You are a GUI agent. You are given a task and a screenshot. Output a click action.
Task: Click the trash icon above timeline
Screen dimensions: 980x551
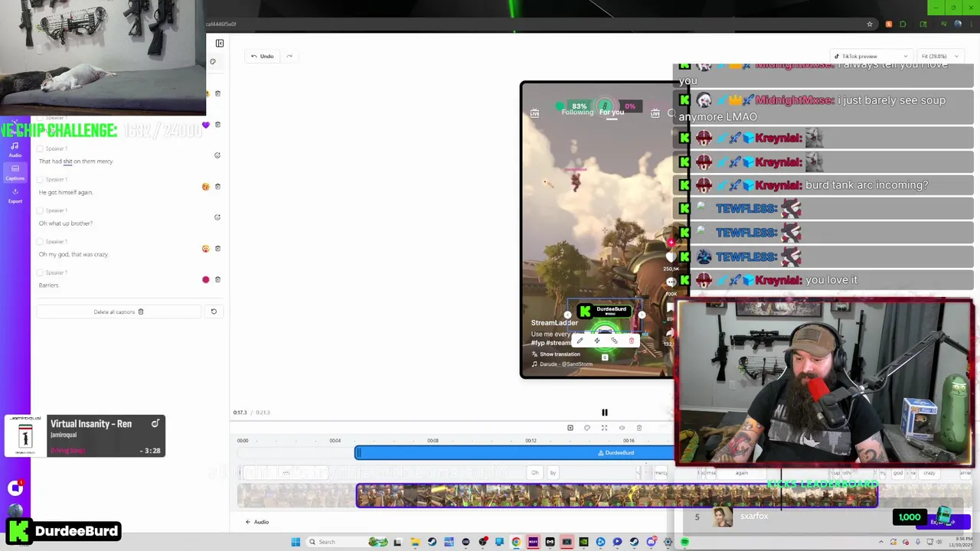point(639,428)
